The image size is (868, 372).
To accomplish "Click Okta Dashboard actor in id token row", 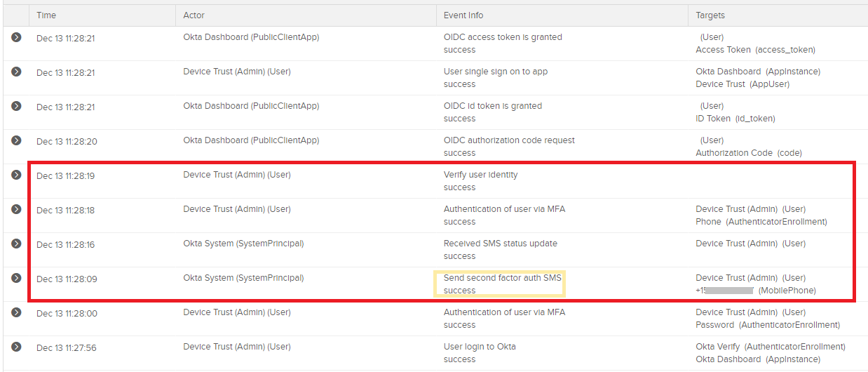I will [x=251, y=106].
